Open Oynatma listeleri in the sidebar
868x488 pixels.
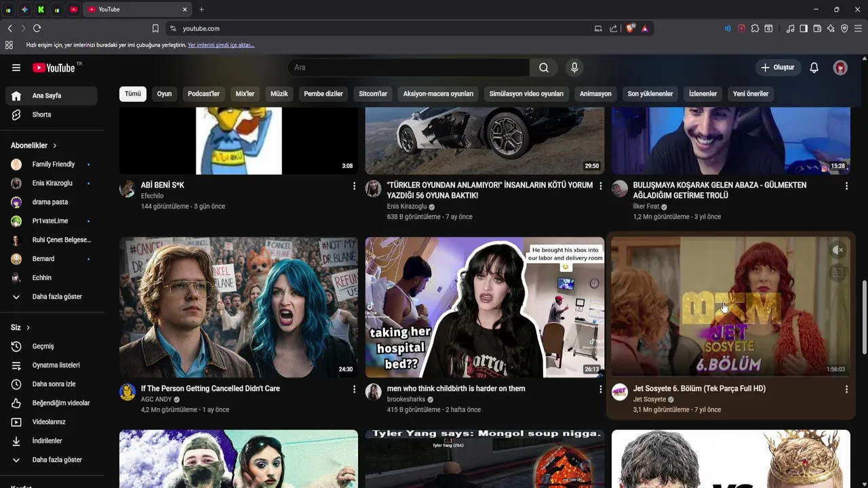coord(52,365)
